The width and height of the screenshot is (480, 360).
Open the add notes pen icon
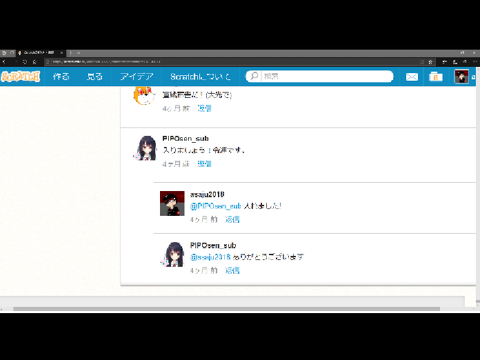click(x=455, y=62)
